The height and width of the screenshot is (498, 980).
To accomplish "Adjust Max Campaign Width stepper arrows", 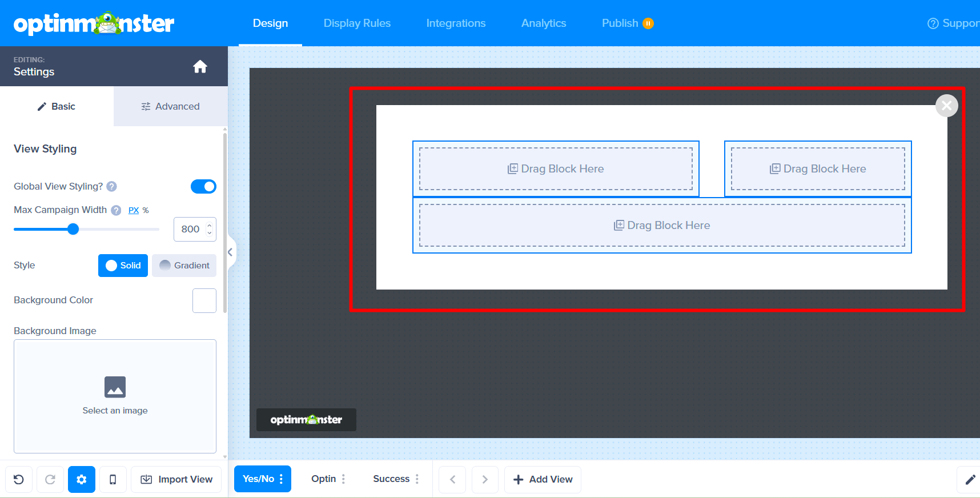I will click(210, 229).
